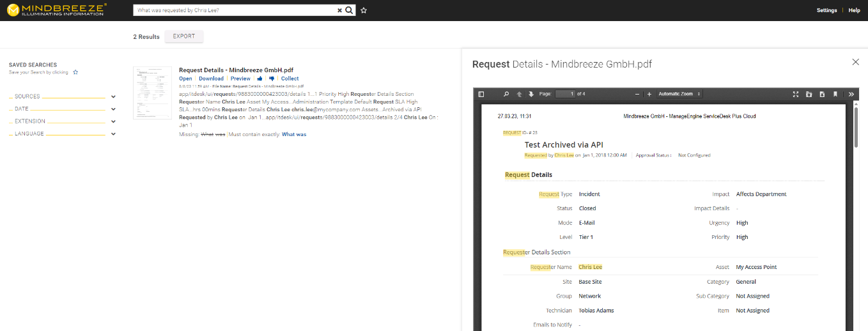Click 'E-Mail' mode value in PDF
Image resolution: width=868 pixels, height=331 pixels.
tap(587, 223)
